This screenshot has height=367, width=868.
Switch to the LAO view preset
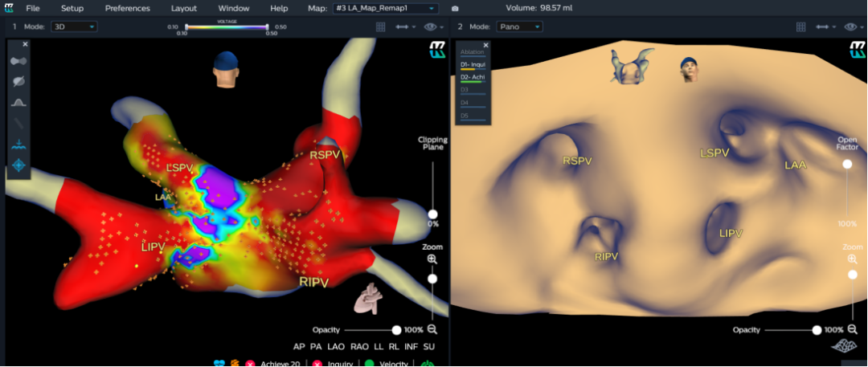click(x=336, y=346)
